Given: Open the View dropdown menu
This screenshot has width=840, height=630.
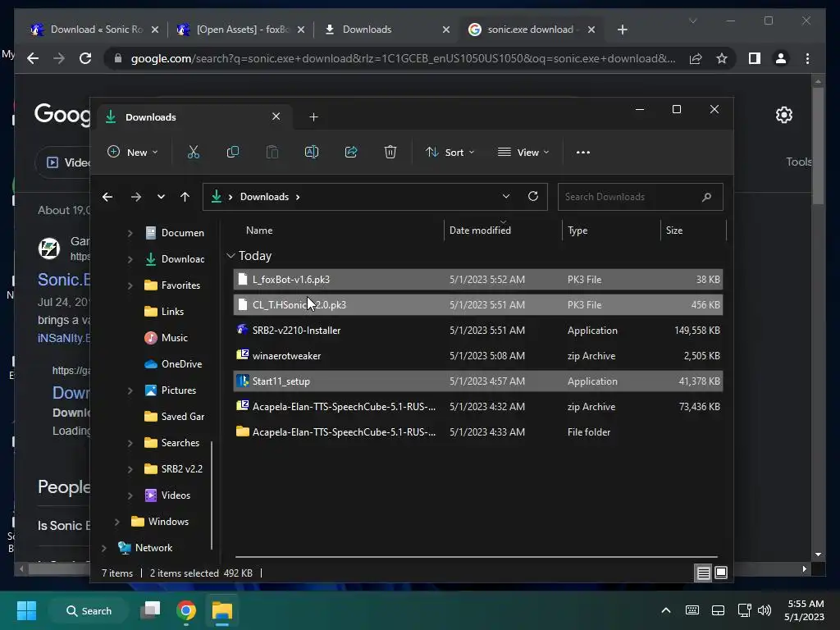Looking at the screenshot, I should tap(523, 152).
